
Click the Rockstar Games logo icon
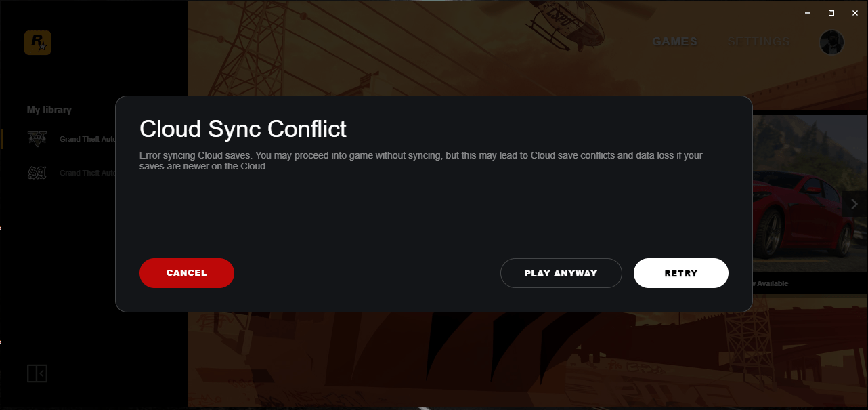38,43
